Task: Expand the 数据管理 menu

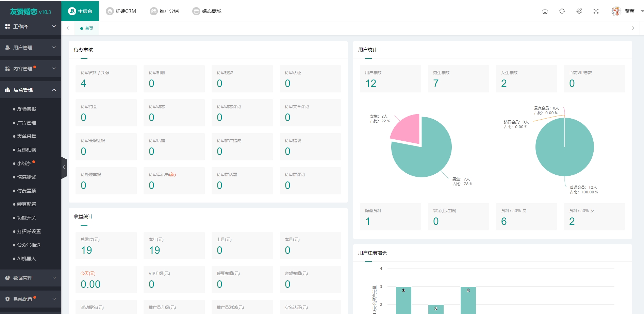Action: (x=31, y=278)
